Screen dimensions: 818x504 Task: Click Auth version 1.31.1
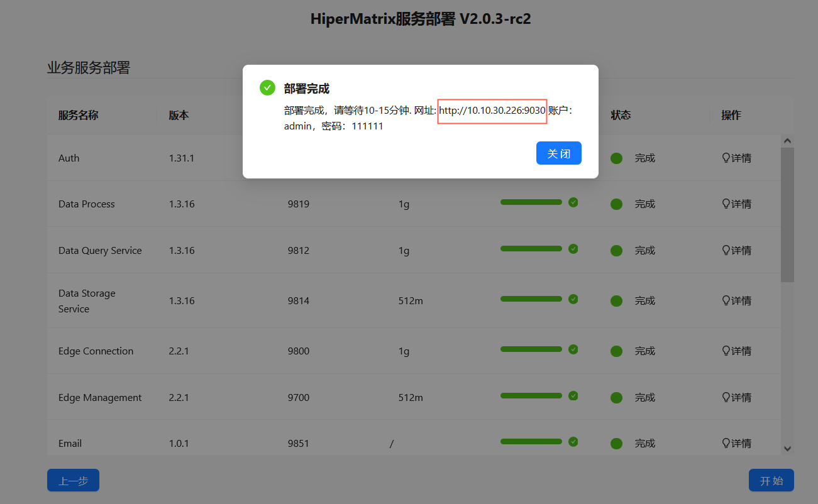pyautogui.click(x=182, y=158)
